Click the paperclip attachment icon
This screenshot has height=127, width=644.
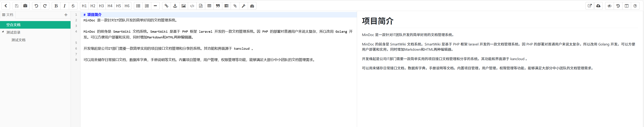pyautogui.click(x=235, y=6)
